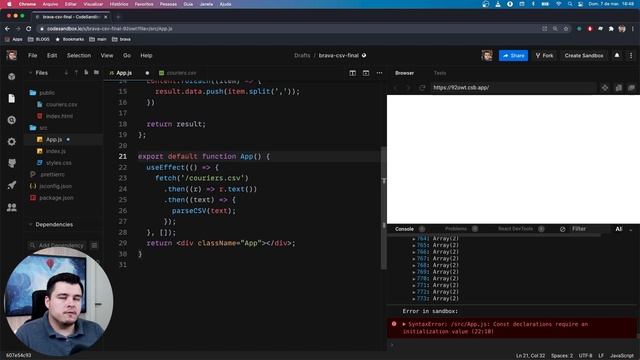This screenshot has width=640, height=360.
Task: Click the dependency list icon beside Add Dependency
Action: (x=94, y=245)
